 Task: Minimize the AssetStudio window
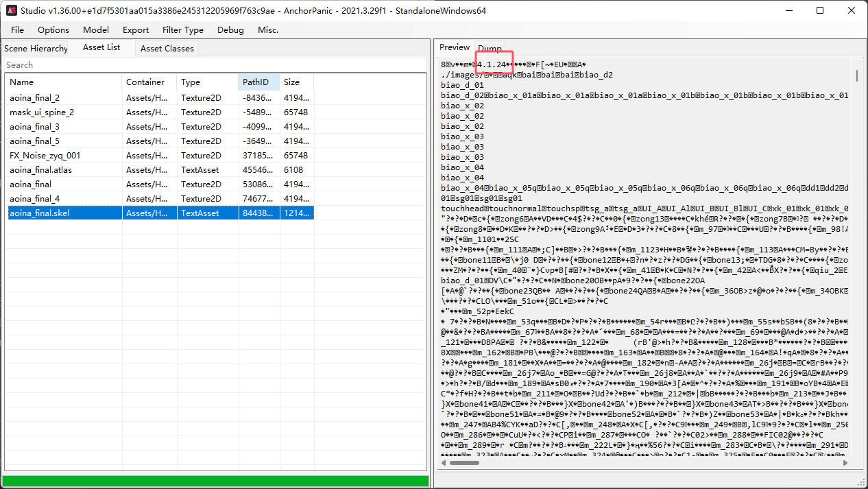click(x=789, y=10)
